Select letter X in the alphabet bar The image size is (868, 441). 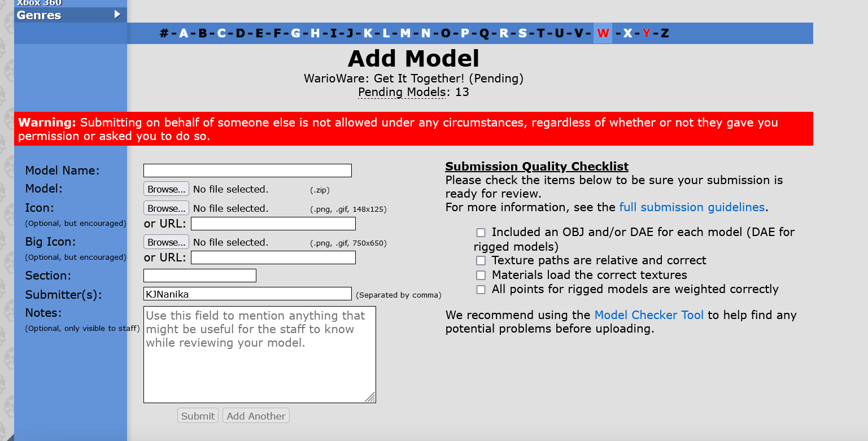point(627,33)
